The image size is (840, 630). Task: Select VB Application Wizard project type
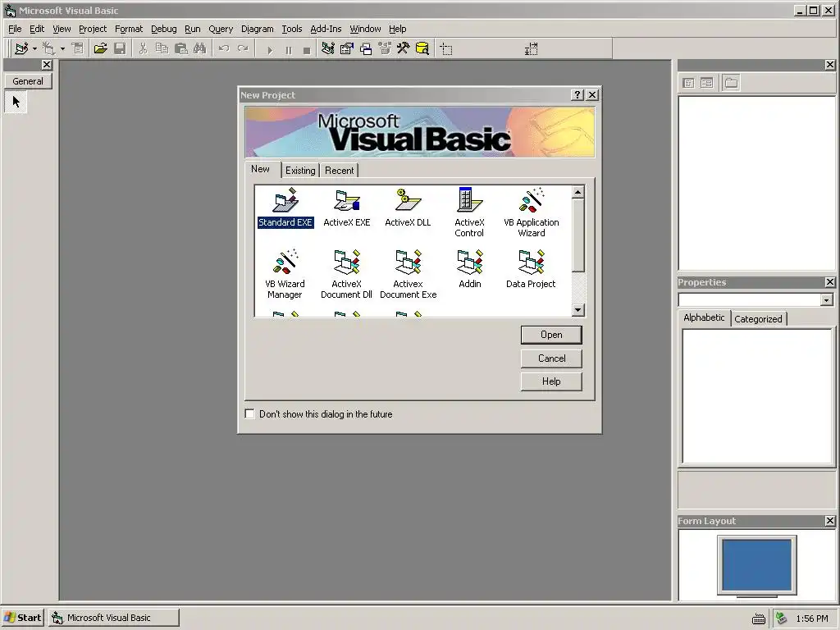(532, 212)
